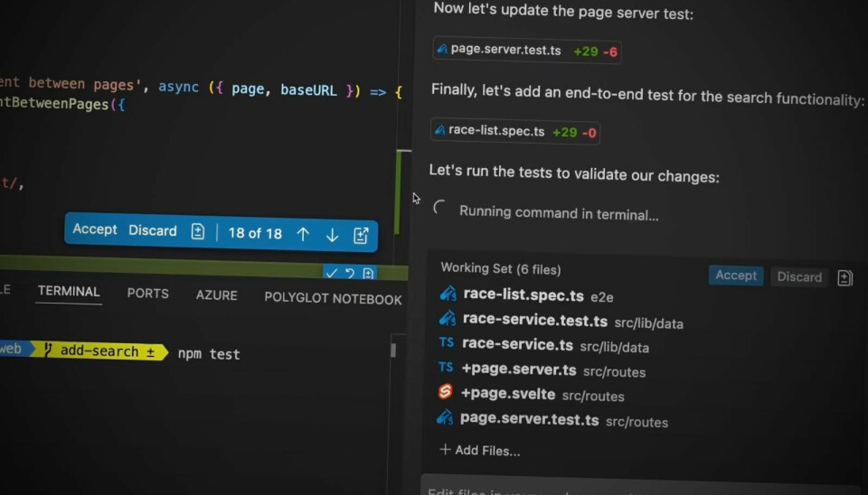Screen dimensions: 868x495
Task: Click the terminal scrollbar thumb
Action: point(393,350)
